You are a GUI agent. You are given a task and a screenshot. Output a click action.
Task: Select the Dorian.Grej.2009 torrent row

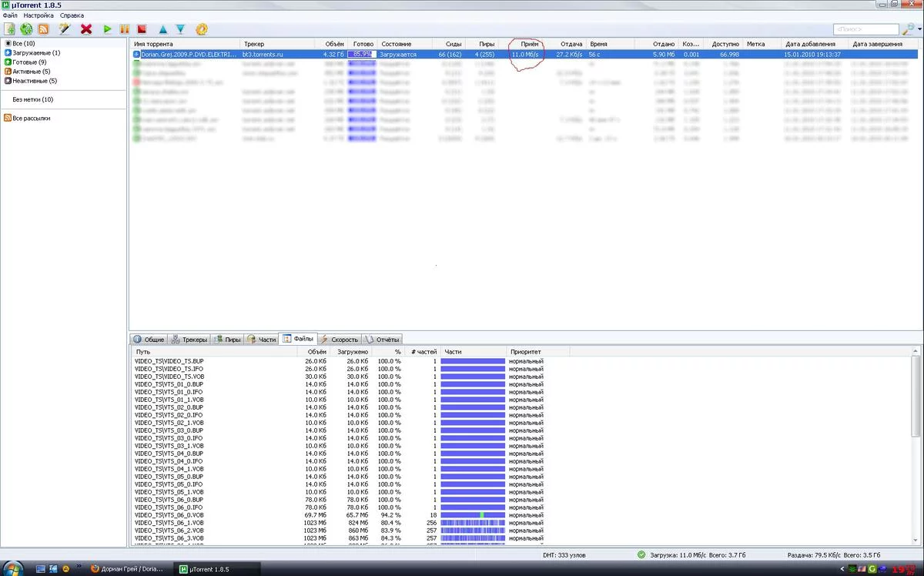pos(524,55)
